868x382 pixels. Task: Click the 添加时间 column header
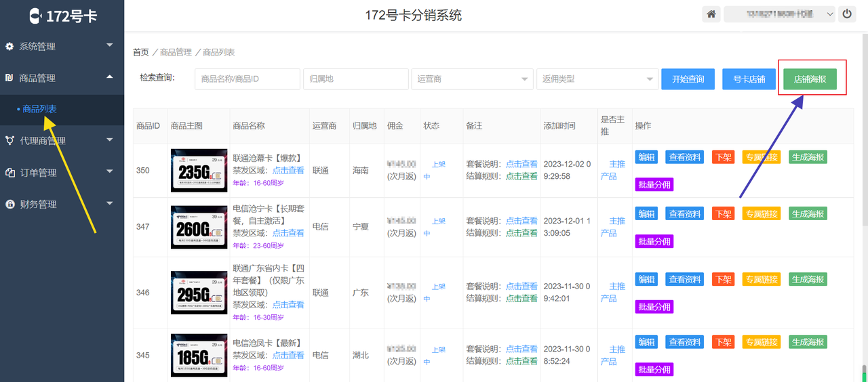coord(559,126)
